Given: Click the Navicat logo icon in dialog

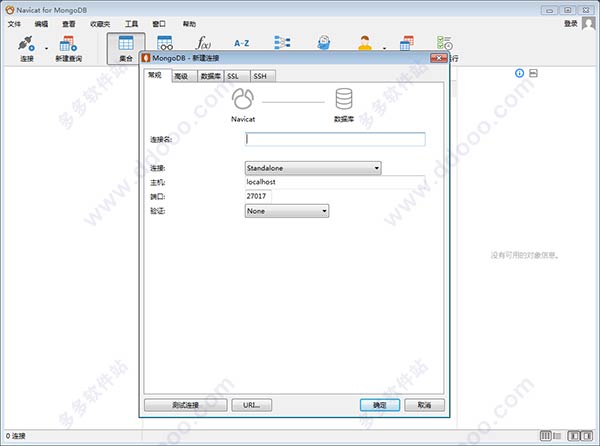Looking at the screenshot, I should 243,99.
